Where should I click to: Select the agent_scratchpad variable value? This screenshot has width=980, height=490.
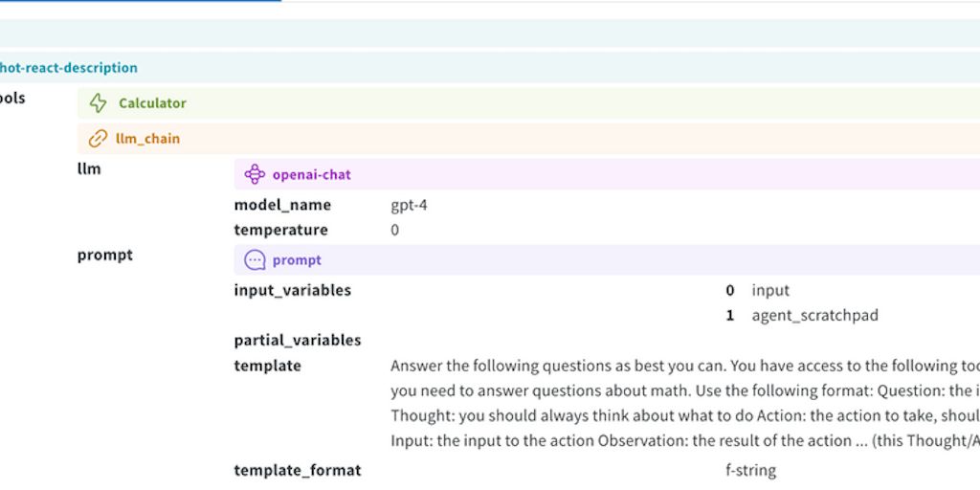[814, 315]
